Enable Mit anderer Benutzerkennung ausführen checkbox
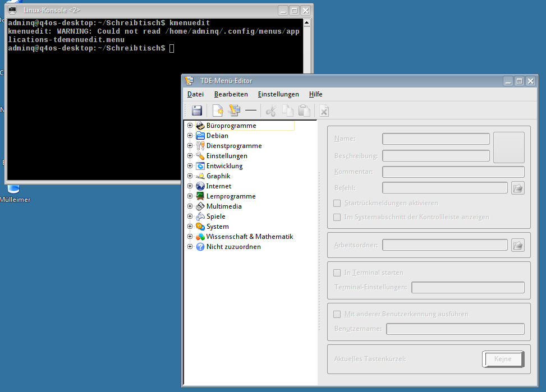 337,314
